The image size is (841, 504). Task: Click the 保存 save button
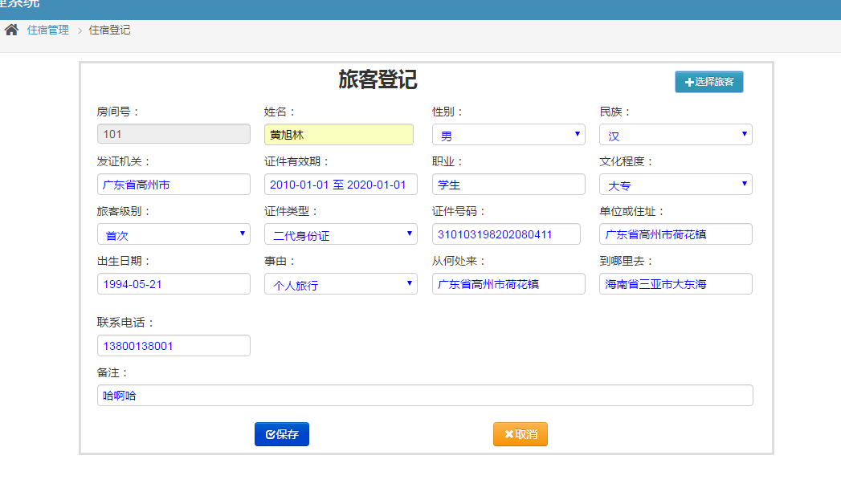coord(282,434)
